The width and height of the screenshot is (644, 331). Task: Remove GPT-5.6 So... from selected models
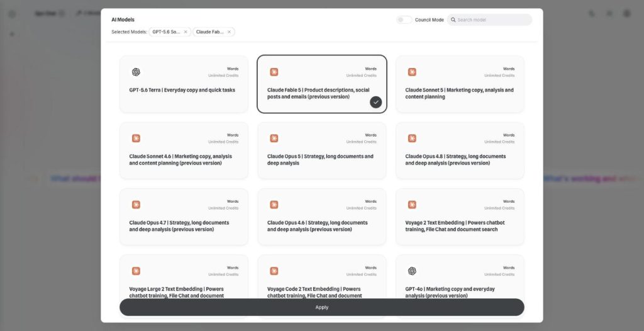pyautogui.click(x=186, y=32)
